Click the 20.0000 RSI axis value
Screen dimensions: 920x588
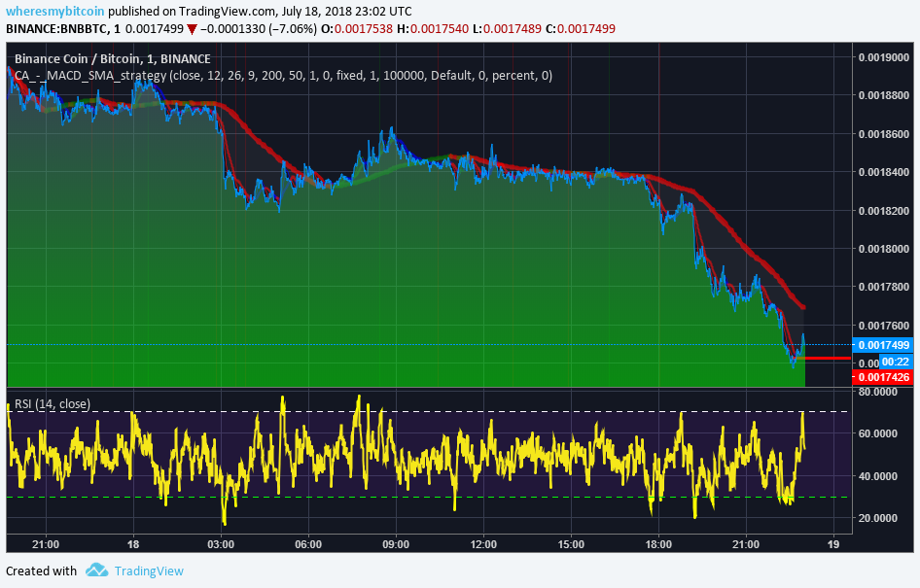878,518
